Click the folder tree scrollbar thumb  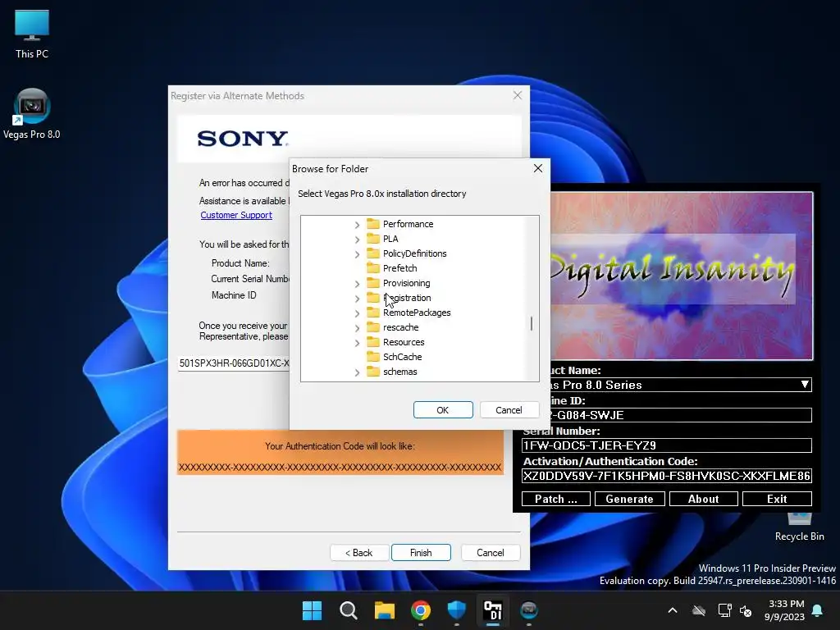532,323
